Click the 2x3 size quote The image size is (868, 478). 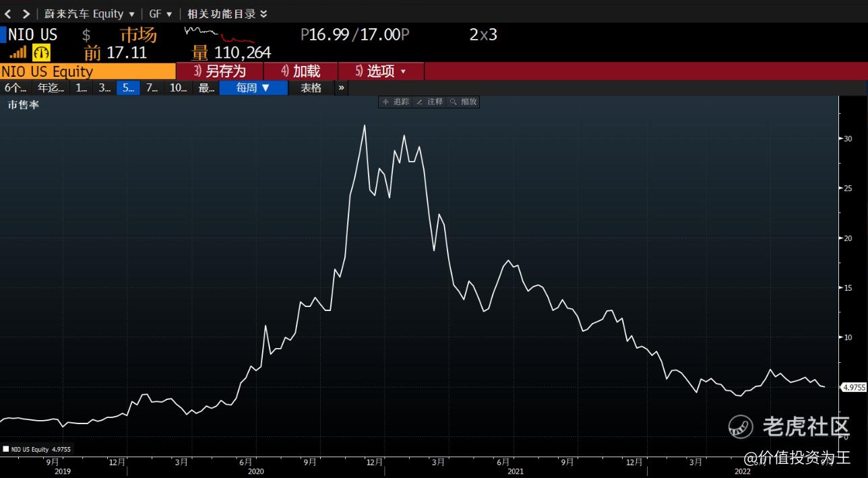(483, 34)
